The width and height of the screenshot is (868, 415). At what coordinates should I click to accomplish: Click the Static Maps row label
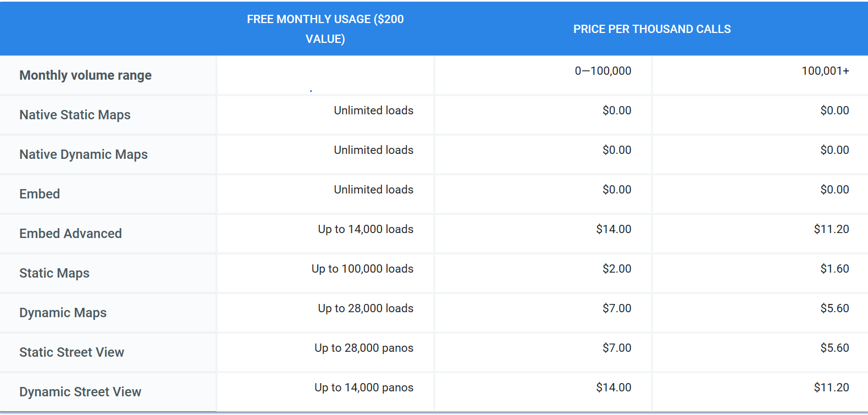pyautogui.click(x=54, y=273)
